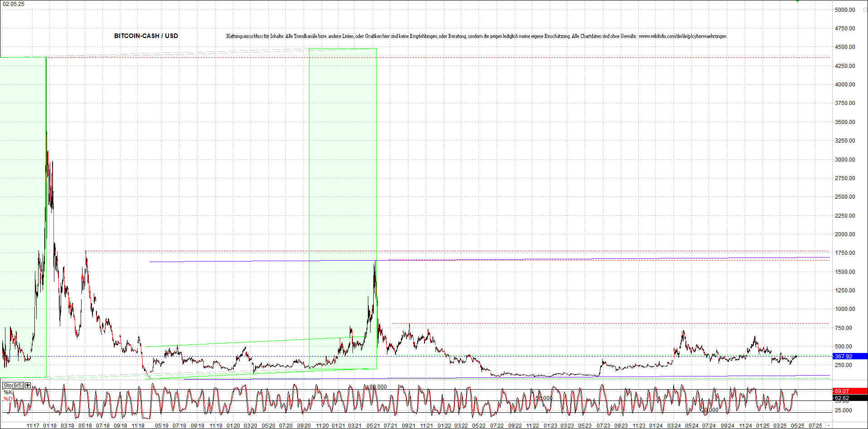Screen dimensions: 868x429
Task: Click the 750.00 price axis label
Action: pos(844,328)
